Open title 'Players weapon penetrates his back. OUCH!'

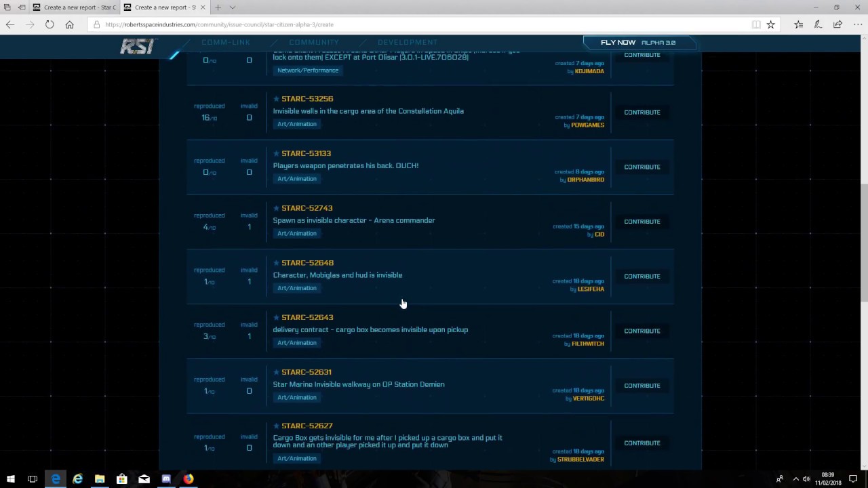pyautogui.click(x=346, y=165)
